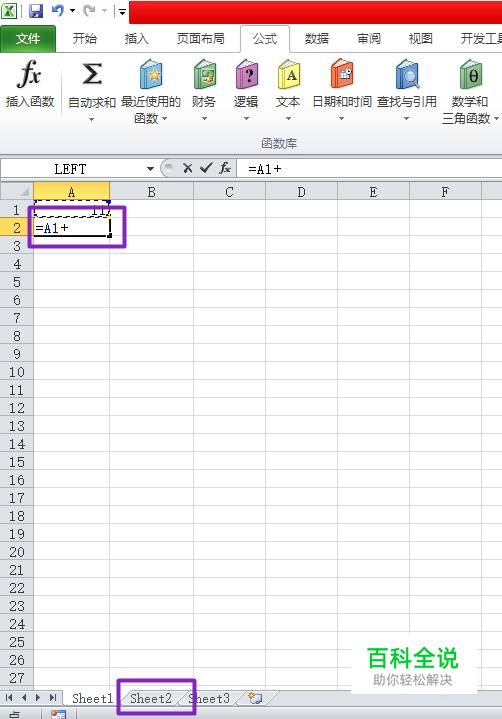
Task: Open the Name Box dropdown arrow
Action: click(x=150, y=169)
